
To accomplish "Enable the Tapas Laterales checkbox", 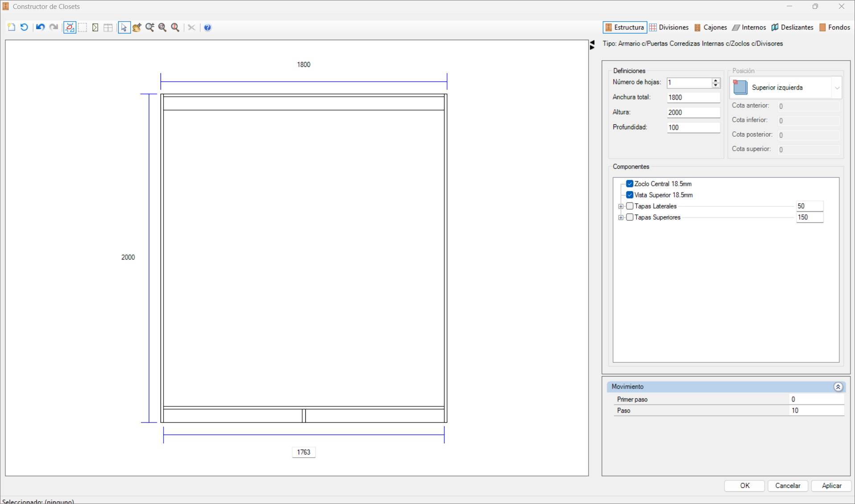I will (x=629, y=206).
